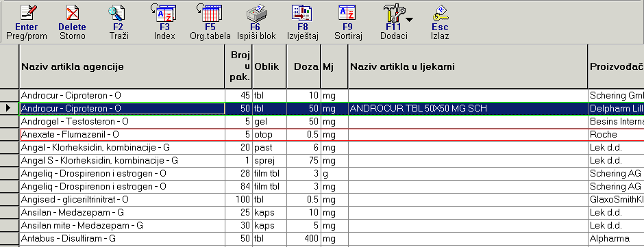Image resolution: width=644 pixels, height=247 pixels.
Task: Open F5 Org.tabela table view
Action: 210,13
